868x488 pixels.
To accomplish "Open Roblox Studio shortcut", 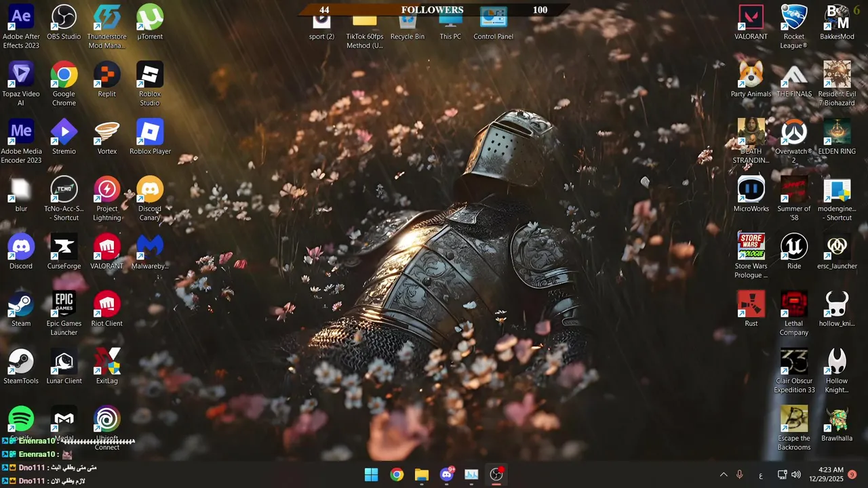I will click(150, 85).
